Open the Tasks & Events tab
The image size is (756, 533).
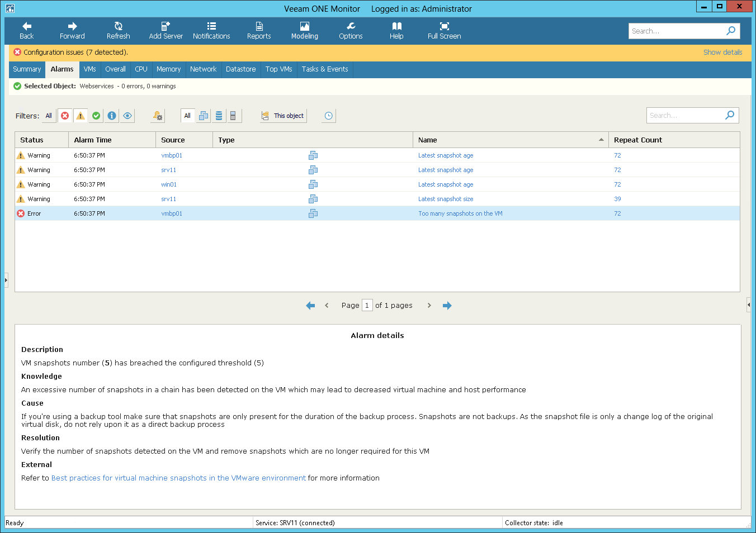point(325,69)
